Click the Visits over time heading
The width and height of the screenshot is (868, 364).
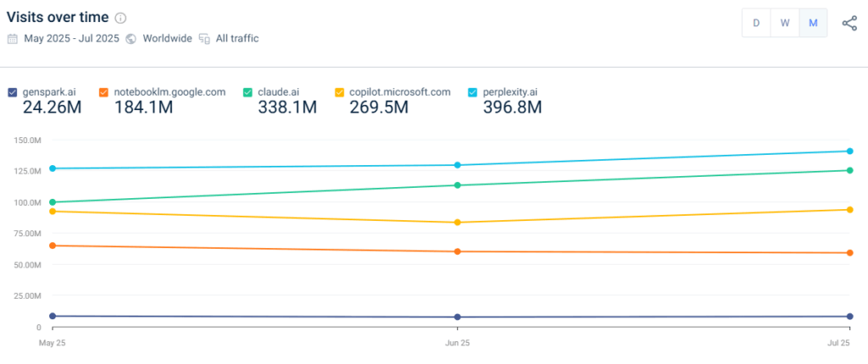pos(58,17)
